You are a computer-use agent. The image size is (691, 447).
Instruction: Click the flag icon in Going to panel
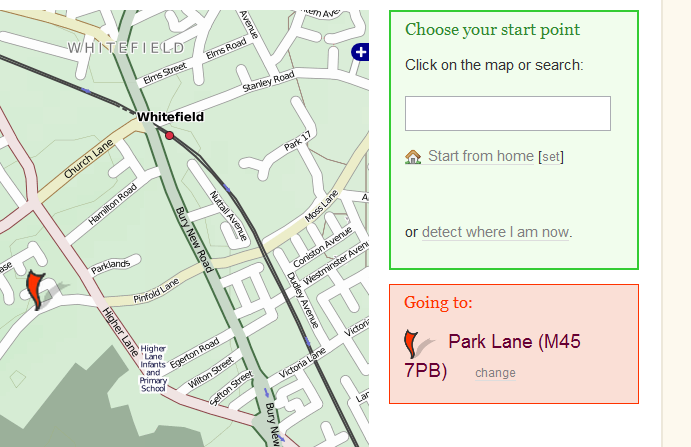pyautogui.click(x=412, y=343)
